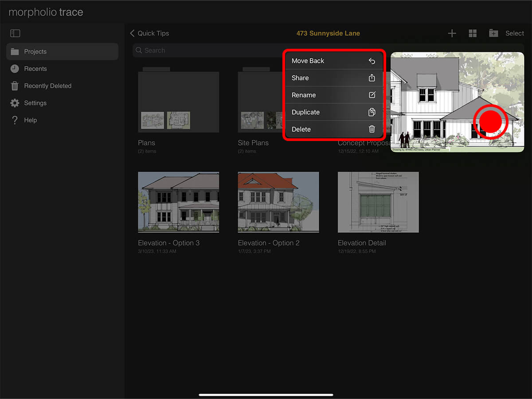The width and height of the screenshot is (532, 399).
Task: Select Duplicate from the context menu
Action: click(333, 112)
